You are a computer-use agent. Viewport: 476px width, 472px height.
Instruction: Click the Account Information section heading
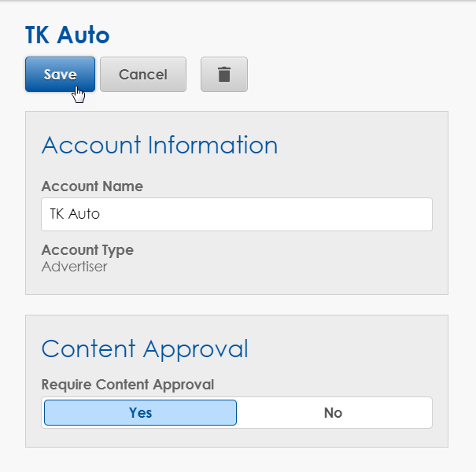(159, 146)
